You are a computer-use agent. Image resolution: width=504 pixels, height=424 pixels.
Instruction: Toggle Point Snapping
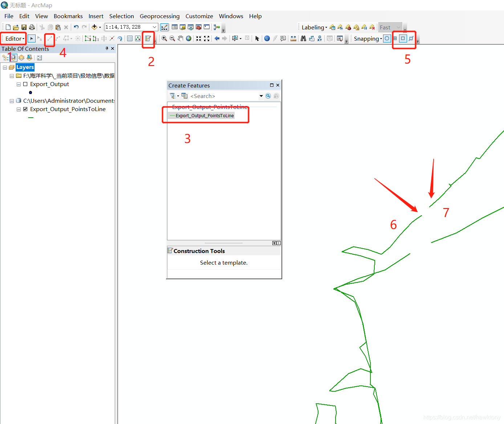point(387,38)
